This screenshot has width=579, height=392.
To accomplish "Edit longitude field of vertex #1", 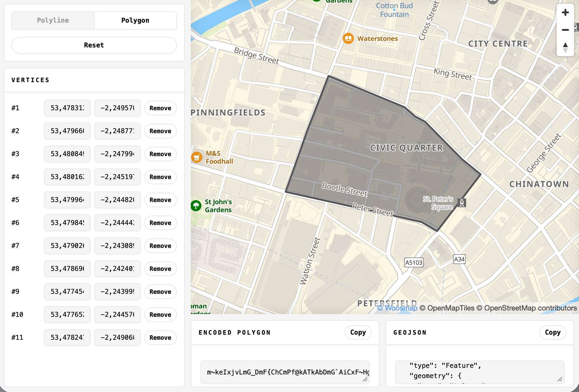I will pos(117,108).
